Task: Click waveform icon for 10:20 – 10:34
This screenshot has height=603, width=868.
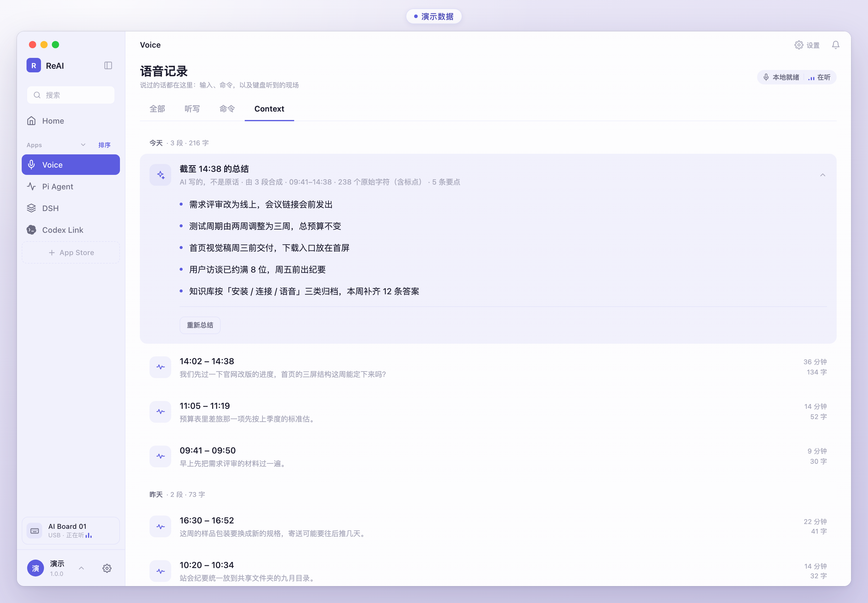Action: 161,571
